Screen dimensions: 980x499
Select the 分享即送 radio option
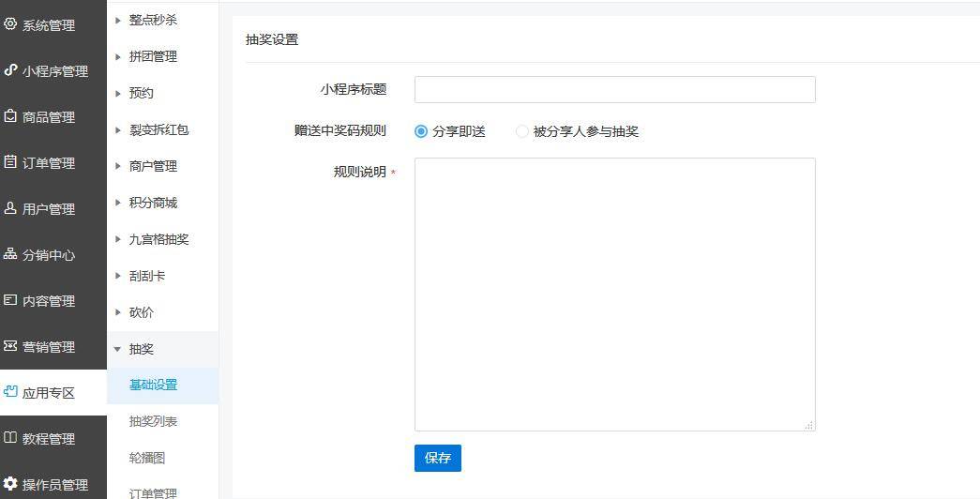[x=421, y=131]
